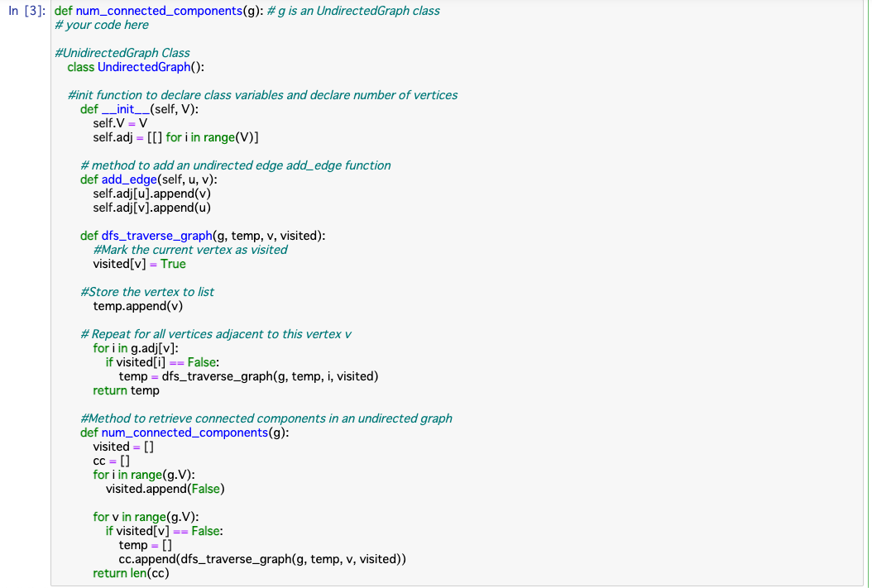
Task: Click the 'return len(cc)' line
Action: tap(132, 574)
